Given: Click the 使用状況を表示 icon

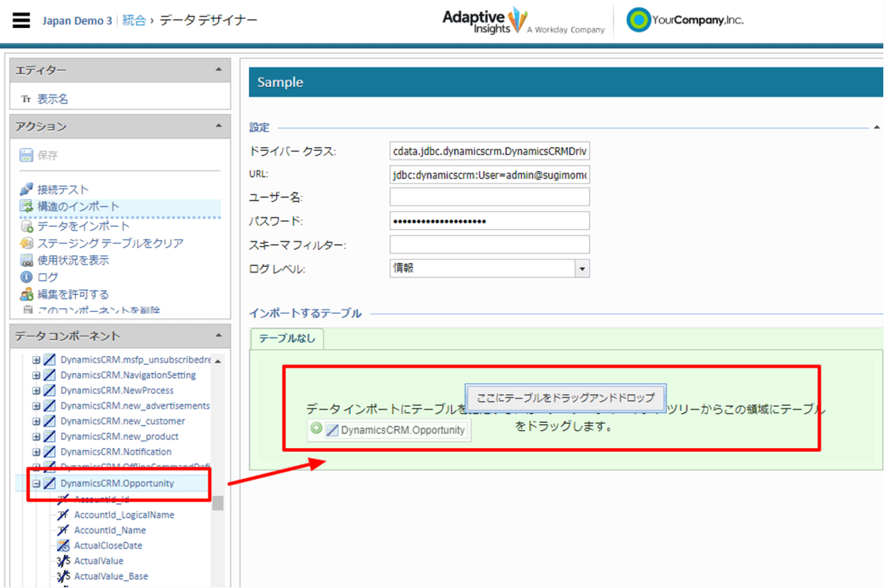Looking at the screenshot, I should coord(27,260).
